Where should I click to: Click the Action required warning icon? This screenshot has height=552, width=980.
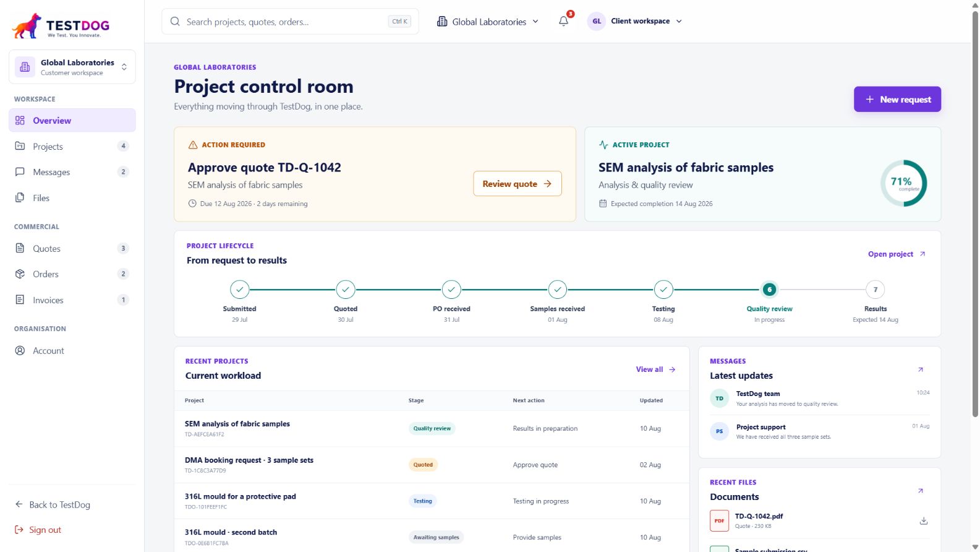tap(193, 145)
